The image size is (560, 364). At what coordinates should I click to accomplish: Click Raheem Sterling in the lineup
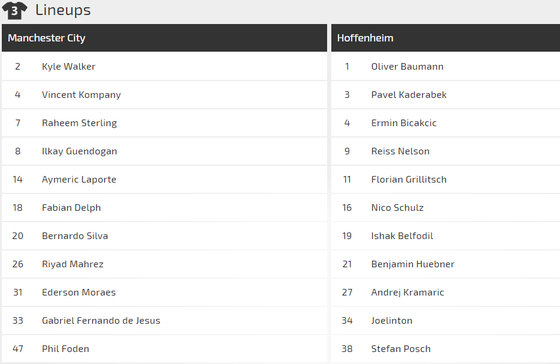(x=79, y=123)
